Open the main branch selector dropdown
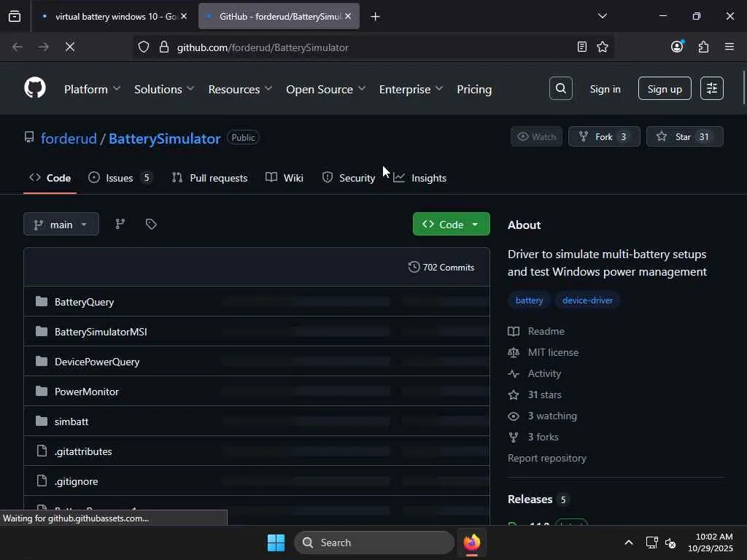This screenshot has height=560, width=747. click(x=61, y=224)
